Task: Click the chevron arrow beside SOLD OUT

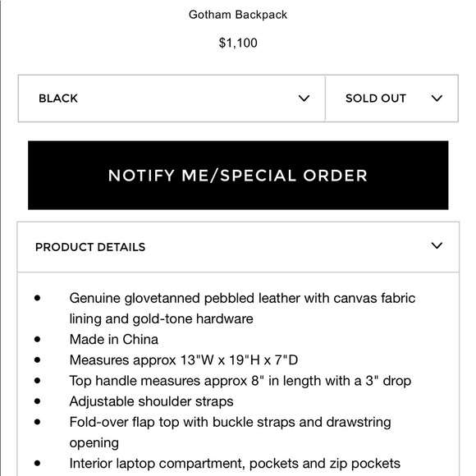Action: (x=437, y=98)
